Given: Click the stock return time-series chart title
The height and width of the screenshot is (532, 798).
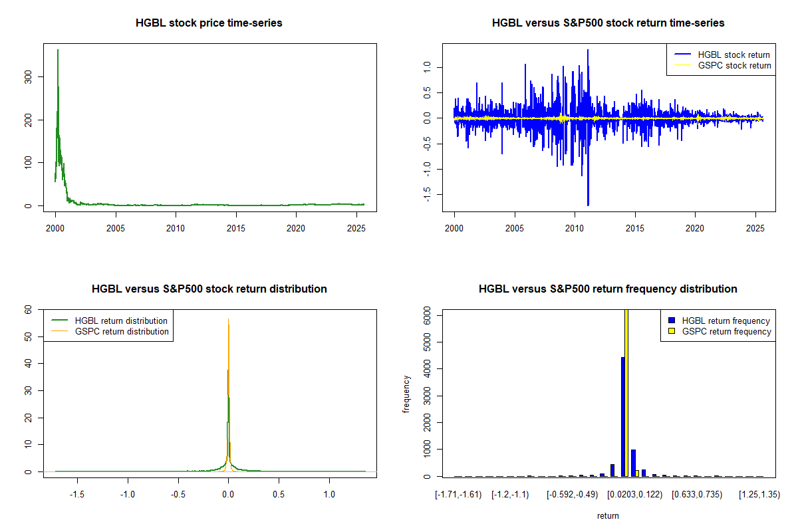Looking at the screenshot, I should 608,23.
